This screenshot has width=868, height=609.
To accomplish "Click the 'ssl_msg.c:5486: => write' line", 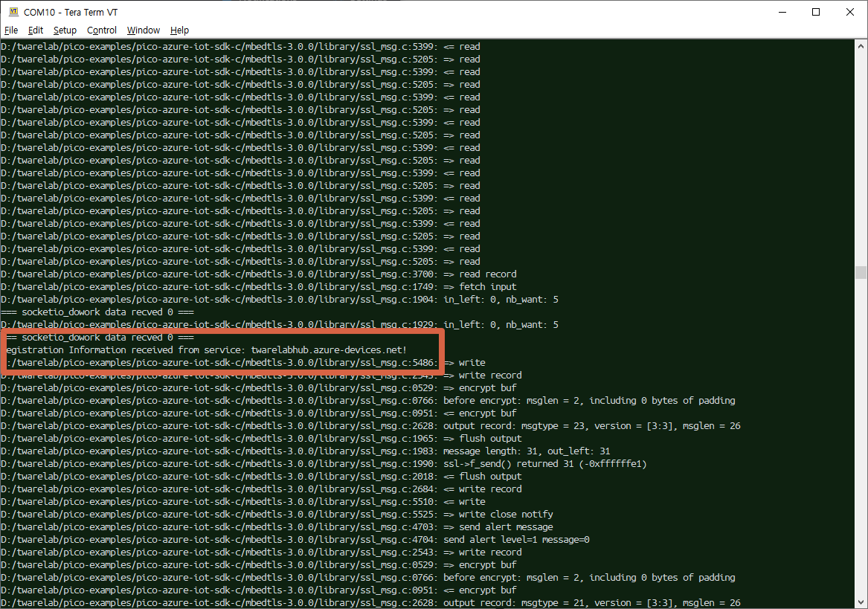I will (x=245, y=363).
